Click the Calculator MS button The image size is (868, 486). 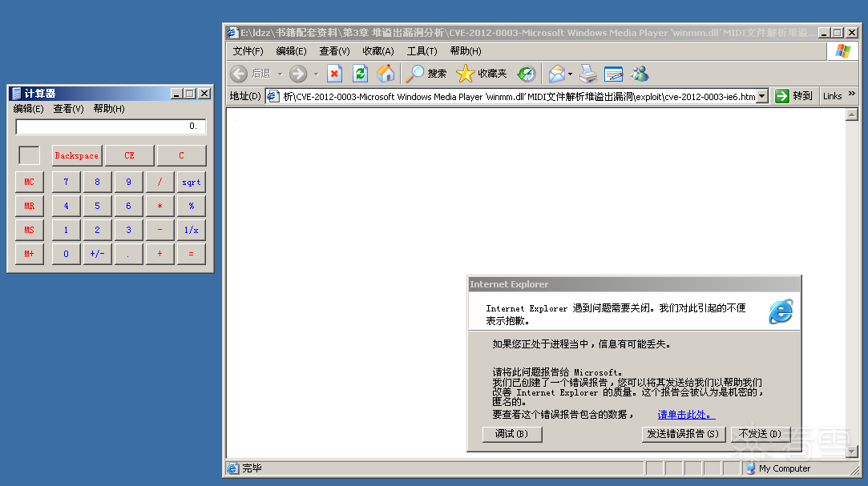pos(29,230)
